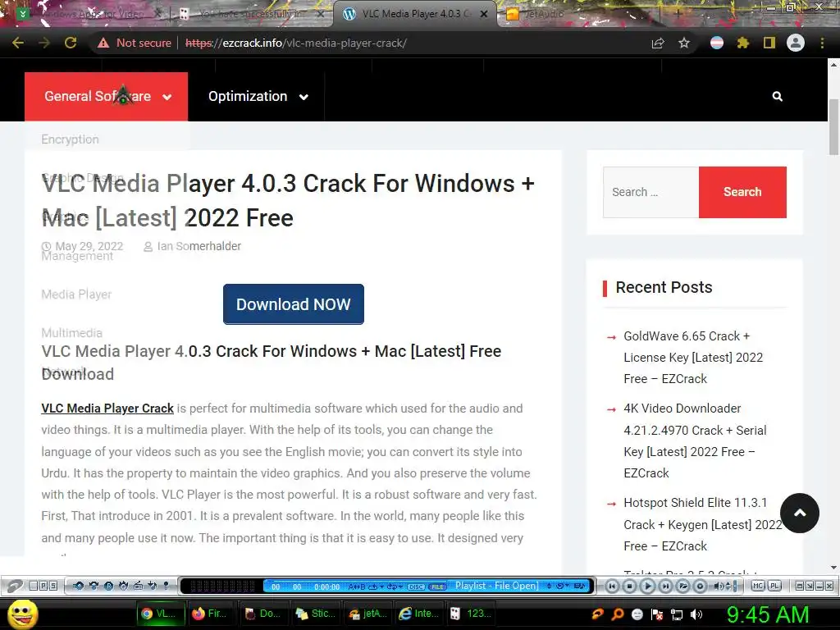Switch jetAudio to FILE mode
Viewport: 840px width, 630px height.
(437, 587)
